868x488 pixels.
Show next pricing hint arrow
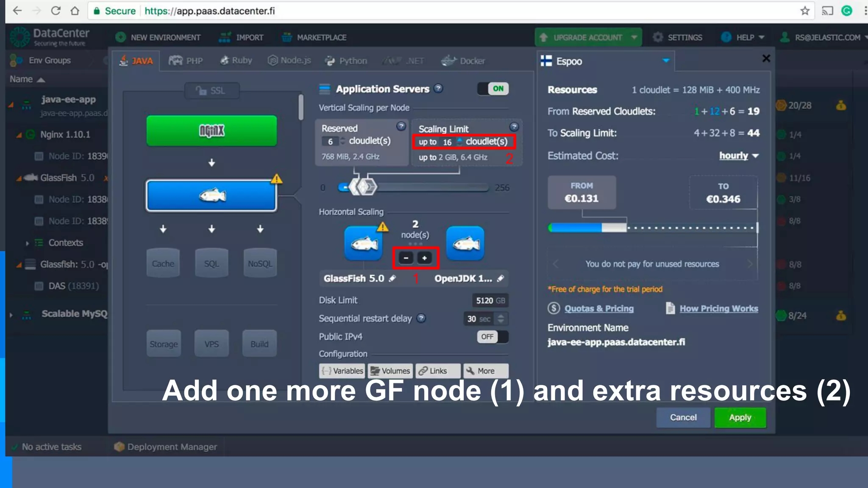coord(750,264)
